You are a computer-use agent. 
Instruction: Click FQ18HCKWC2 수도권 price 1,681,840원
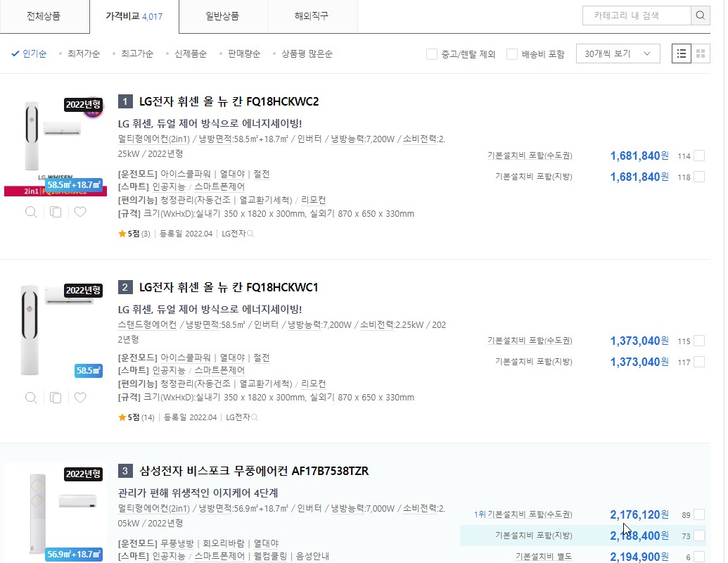(639, 156)
